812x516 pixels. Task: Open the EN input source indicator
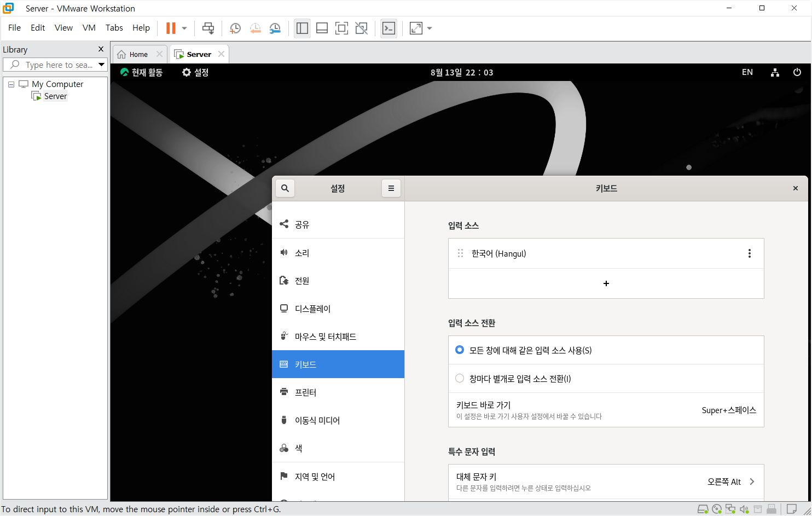tap(747, 72)
